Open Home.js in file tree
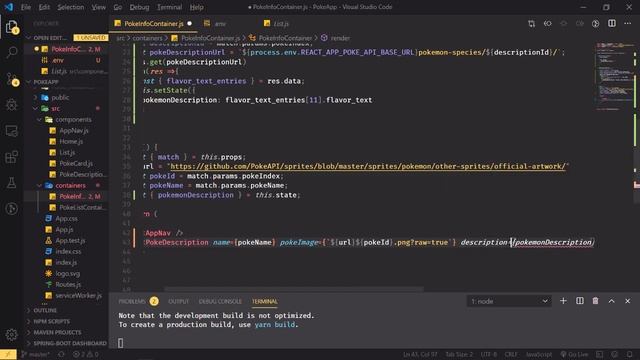The image size is (640, 360). click(71, 141)
